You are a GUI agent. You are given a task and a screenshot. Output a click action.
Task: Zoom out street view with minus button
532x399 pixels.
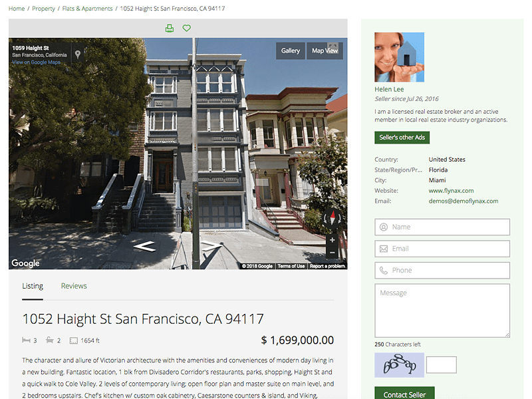click(x=332, y=253)
